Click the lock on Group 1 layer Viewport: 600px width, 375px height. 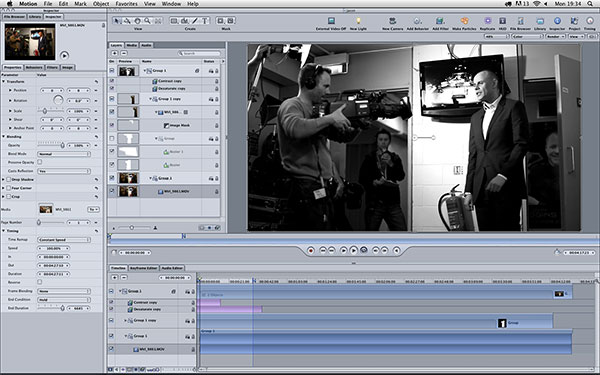click(217, 71)
